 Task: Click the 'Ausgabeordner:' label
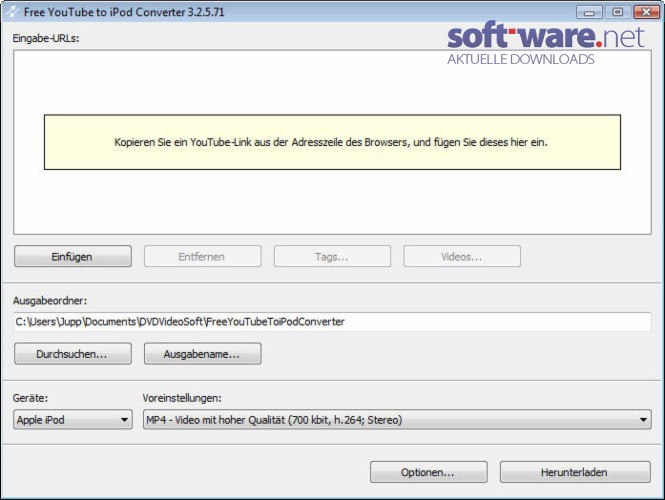coord(50,301)
